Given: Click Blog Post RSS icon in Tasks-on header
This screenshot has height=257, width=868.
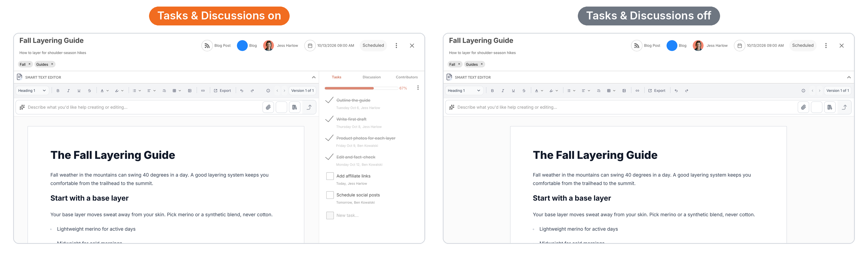Looking at the screenshot, I should pos(207,45).
